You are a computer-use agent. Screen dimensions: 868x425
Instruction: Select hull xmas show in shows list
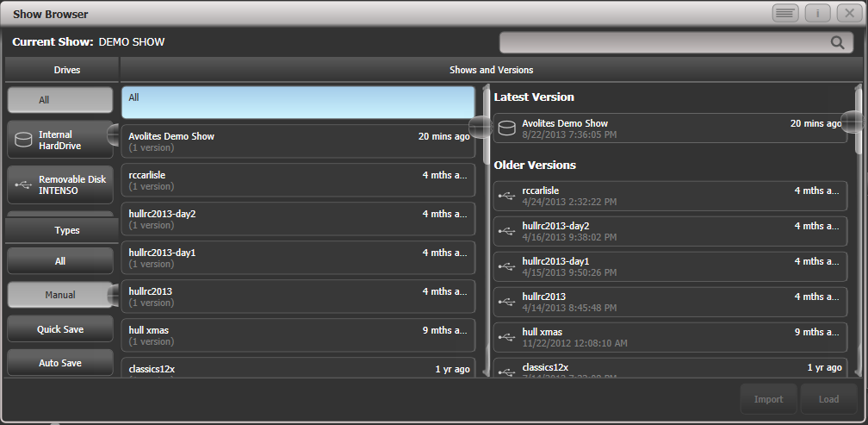click(x=298, y=335)
